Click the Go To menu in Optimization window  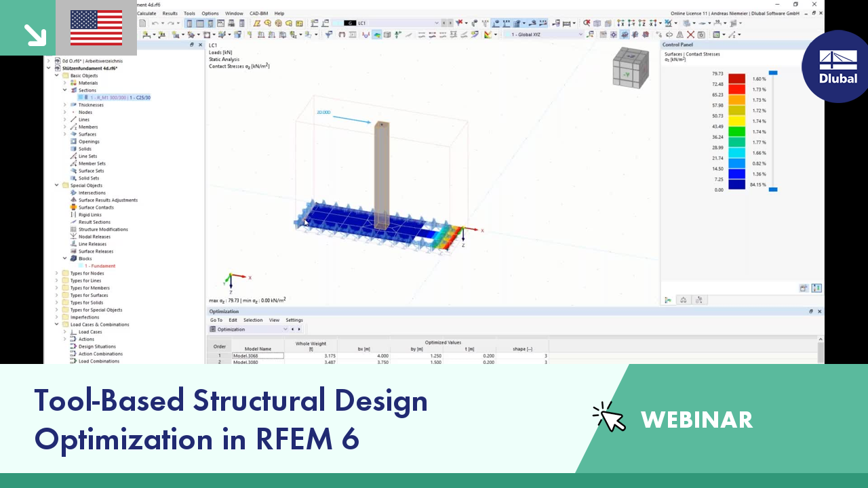tap(216, 320)
